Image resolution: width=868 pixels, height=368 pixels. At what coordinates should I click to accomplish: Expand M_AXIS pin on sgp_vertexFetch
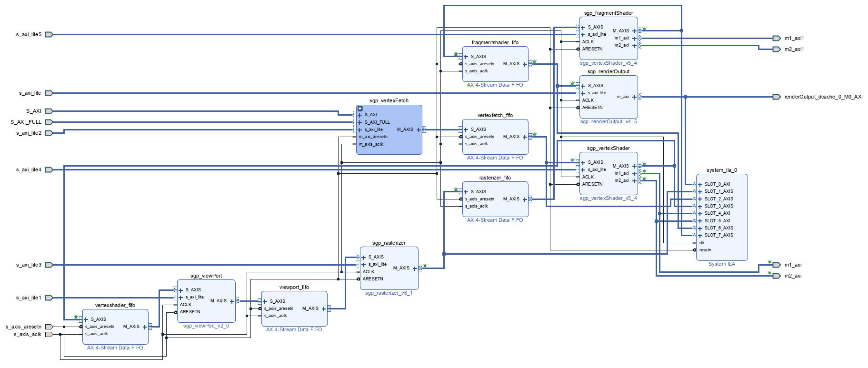click(419, 129)
